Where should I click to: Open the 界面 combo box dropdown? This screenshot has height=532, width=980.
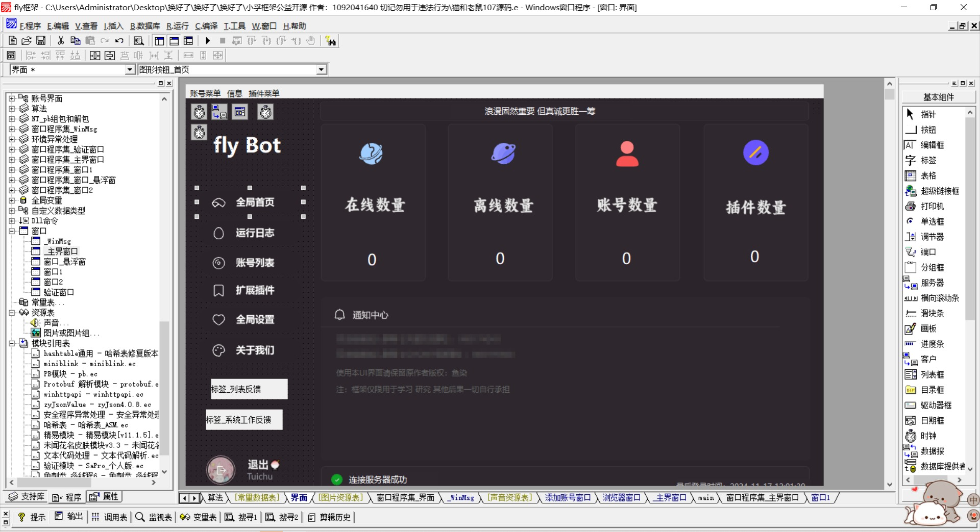[131, 69]
